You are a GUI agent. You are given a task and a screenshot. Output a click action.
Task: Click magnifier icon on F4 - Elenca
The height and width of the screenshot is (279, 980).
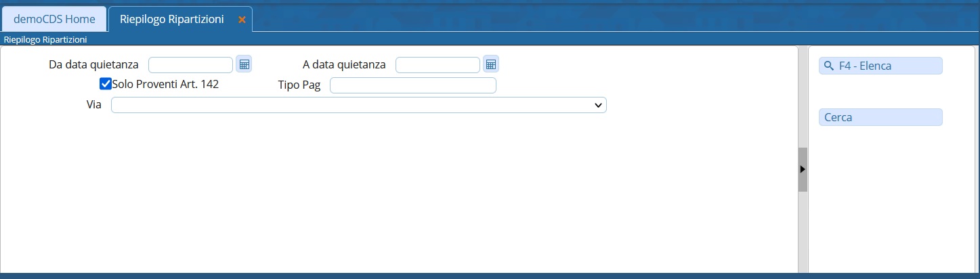(x=829, y=66)
